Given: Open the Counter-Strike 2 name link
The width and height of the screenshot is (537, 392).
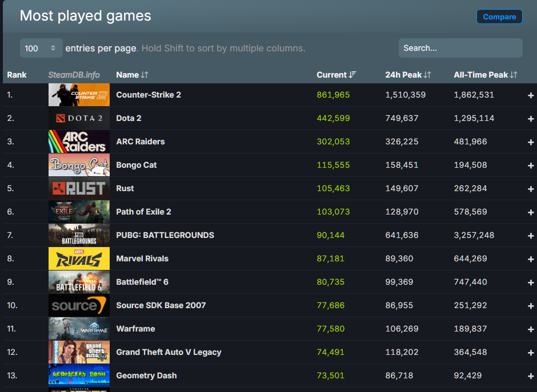Looking at the screenshot, I should click(149, 95).
